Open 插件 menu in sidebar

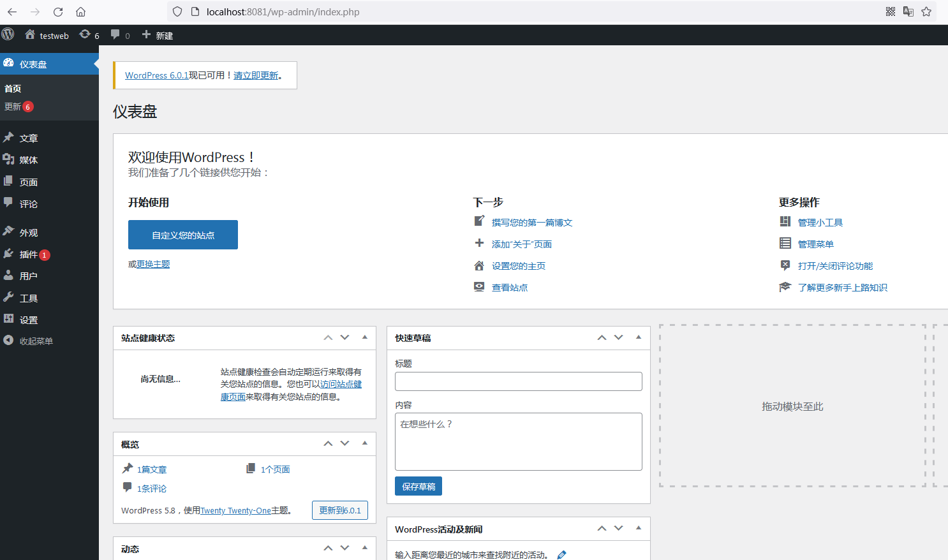[49, 254]
